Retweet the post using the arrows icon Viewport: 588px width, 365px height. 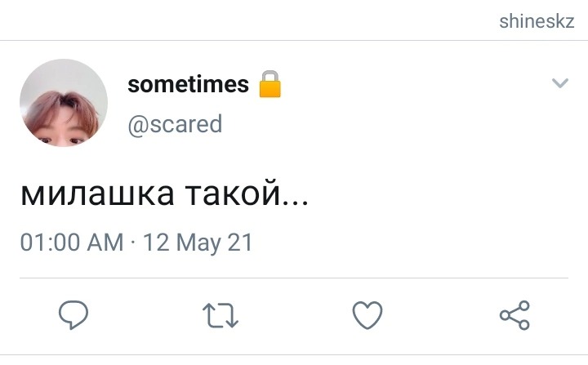point(220,315)
